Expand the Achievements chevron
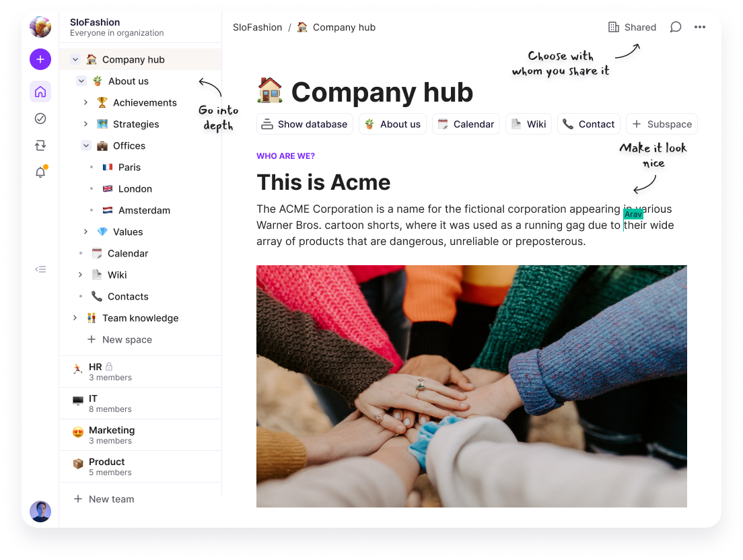 click(x=85, y=102)
